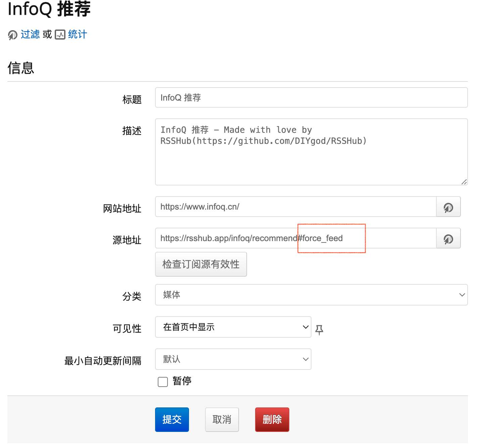Open the 过滤 link

pos(30,35)
